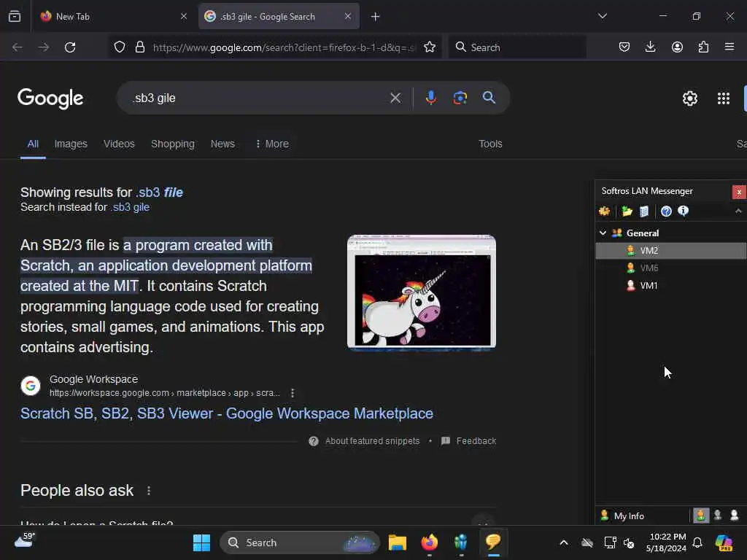Viewport: 747px width, 560px height.
Task: Click the Firefox Search field
Action: coord(517,47)
